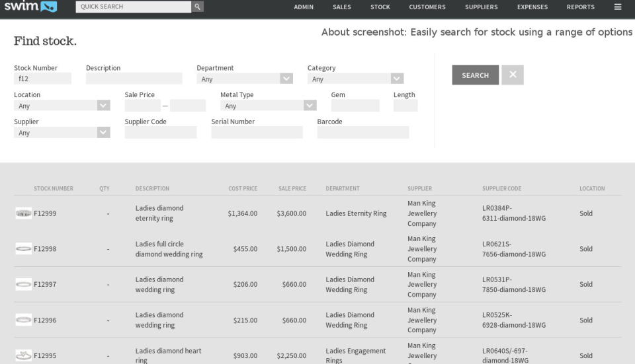Open the F12995 heart ring thumbnail
Viewport: 635px width, 364px height.
pyautogui.click(x=24, y=355)
